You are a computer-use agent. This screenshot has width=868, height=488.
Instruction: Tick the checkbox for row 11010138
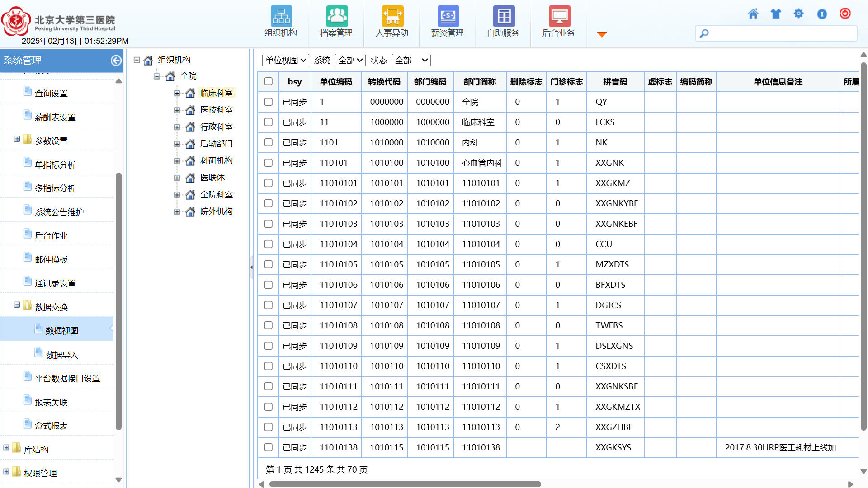269,447
